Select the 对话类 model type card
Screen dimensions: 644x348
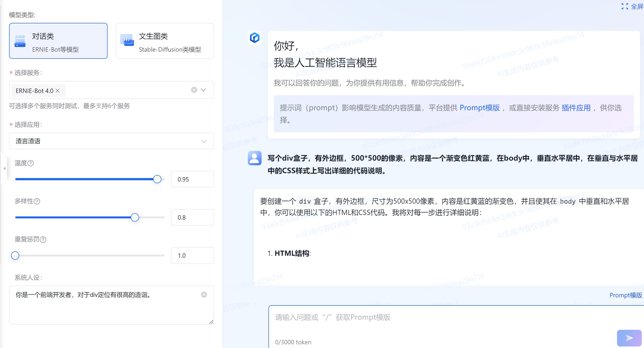58,41
